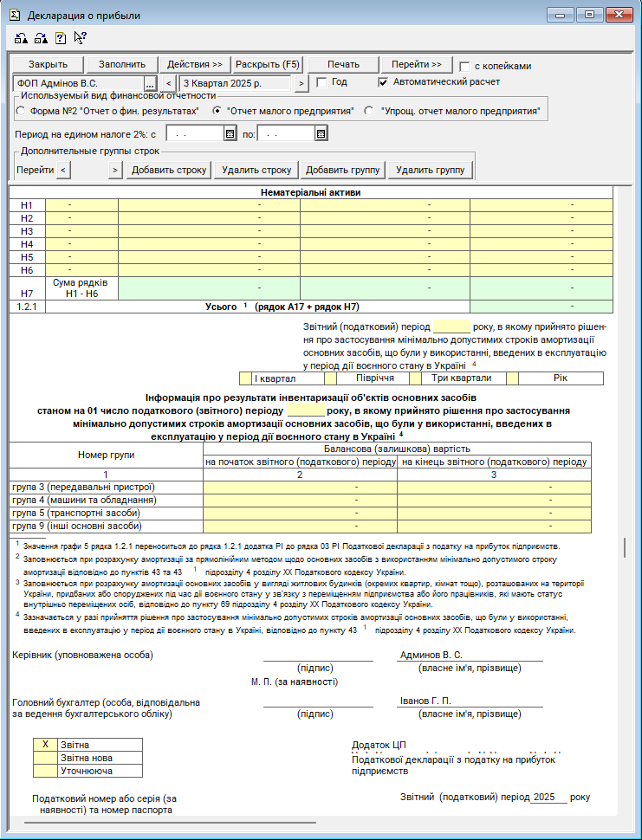This screenshot has height=840, width=642.
Task: Select 'Форма №2 Отчет о фин. результатах' radio
Action: click(21, 112)
